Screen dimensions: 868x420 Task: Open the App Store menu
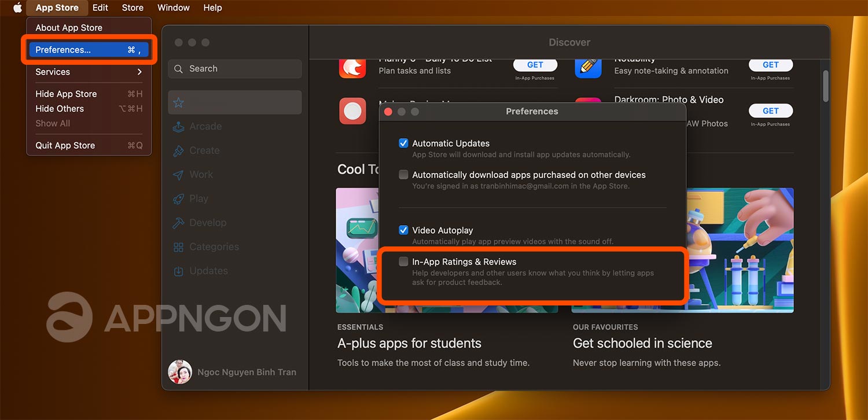57,8
